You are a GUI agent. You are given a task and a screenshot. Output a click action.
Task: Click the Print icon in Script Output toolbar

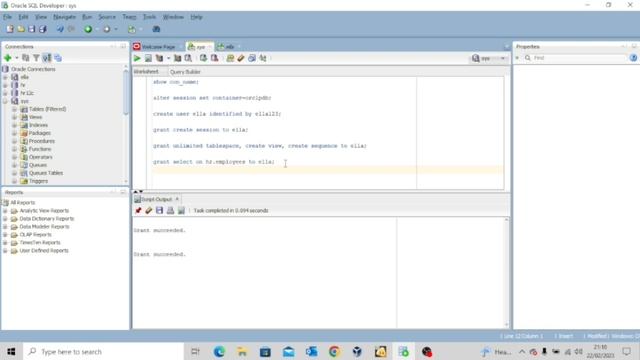pos(170,210)
